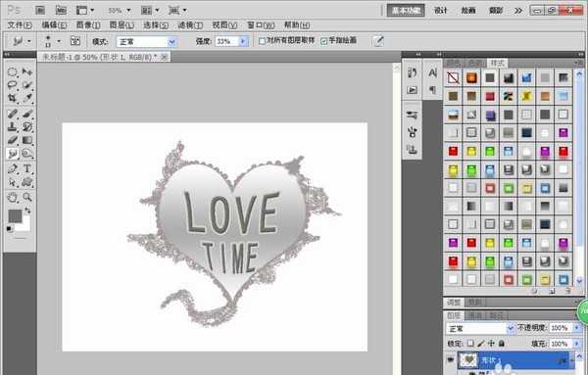Launch Mini Bridge from application bar
The height and width of the screenshot is (375, 588).
coord(61,10)
